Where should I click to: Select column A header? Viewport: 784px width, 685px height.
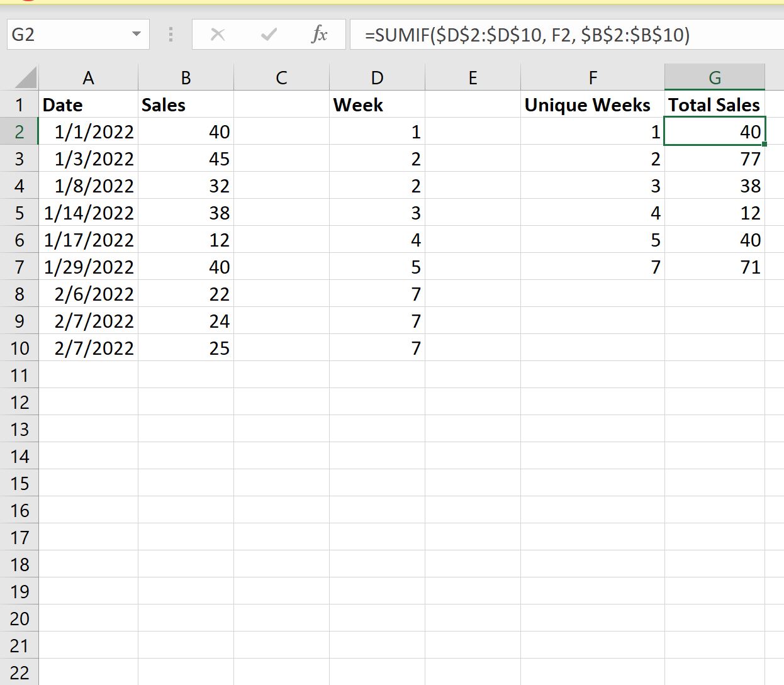pos(88,78)
